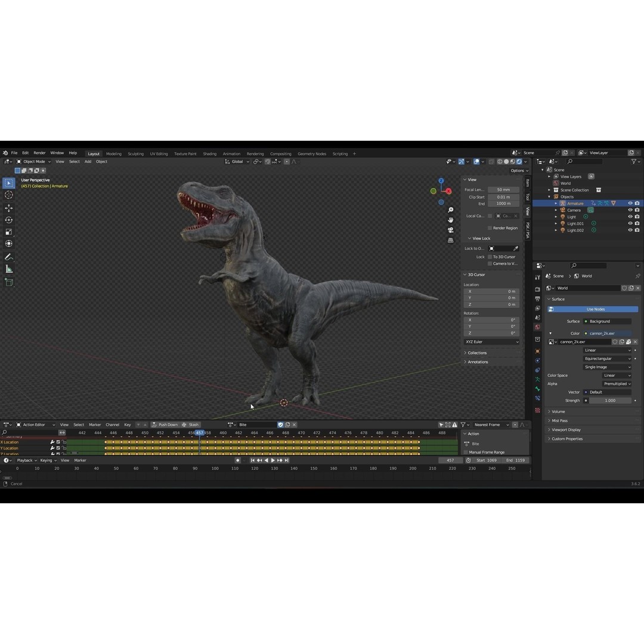Enable Camera to View lock checkbox
Screen dimensions: 644x644
click(490, 264)
